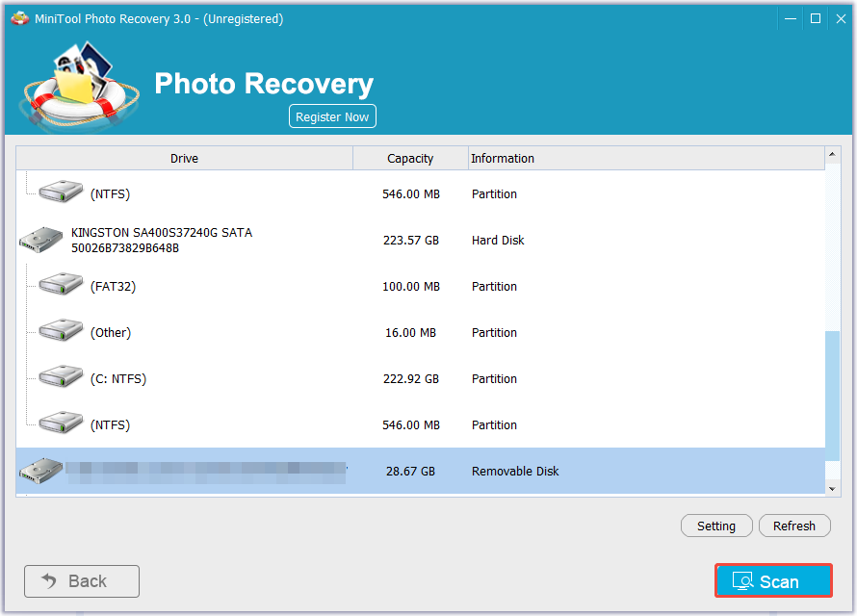This screenshot has height=616, width=857.
Task: Select the KINGSTON SA400S37240G SATA row text
Action: pos(162,241)
